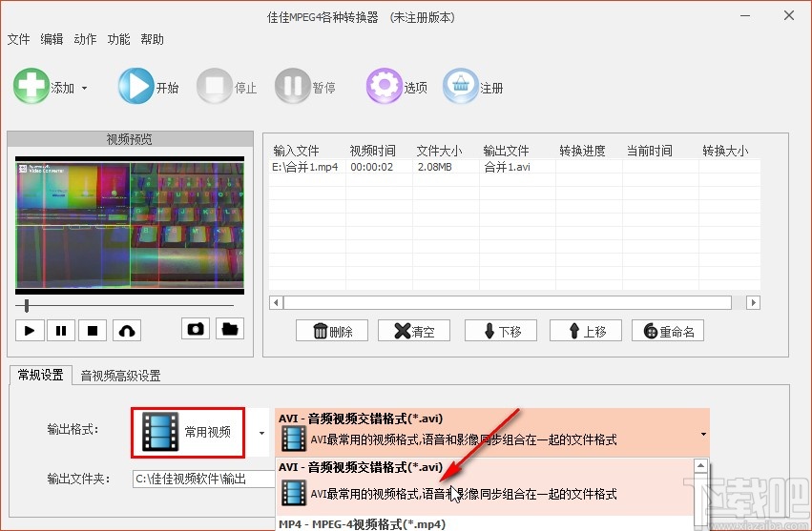812x531 pixels.
Task: Open snapshot folder icon under preview
Action: click(x=230, y=329)
